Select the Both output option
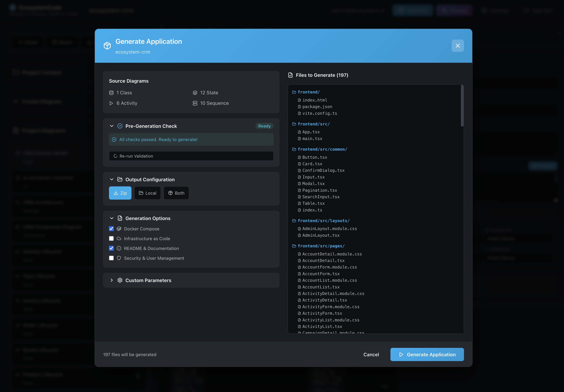The height and width of the screenshot is (392, 564). [176, 193]
